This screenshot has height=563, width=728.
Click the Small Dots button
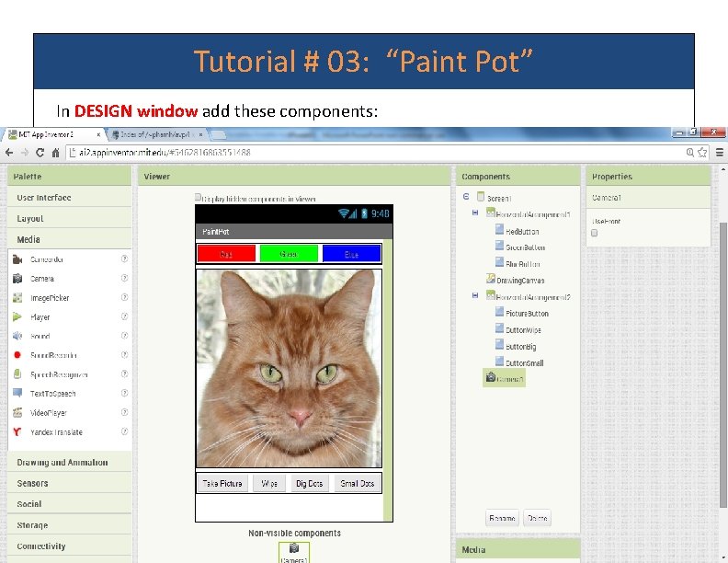[357, 484]
